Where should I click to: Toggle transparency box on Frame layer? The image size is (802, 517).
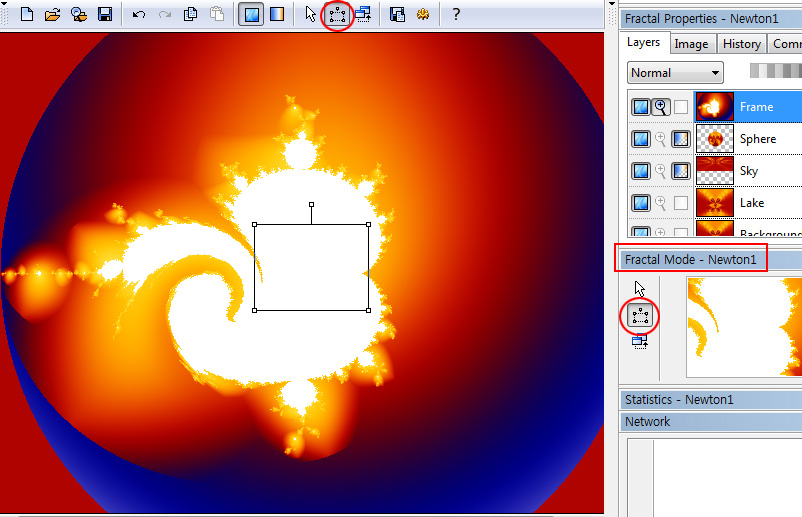coord(681,107)
